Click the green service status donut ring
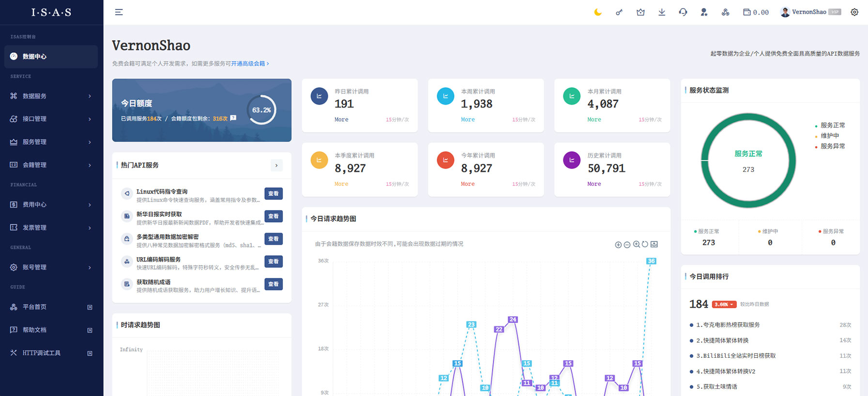This screenshot has width=868, height=396. pyautogui.click(x=748, y=160)
